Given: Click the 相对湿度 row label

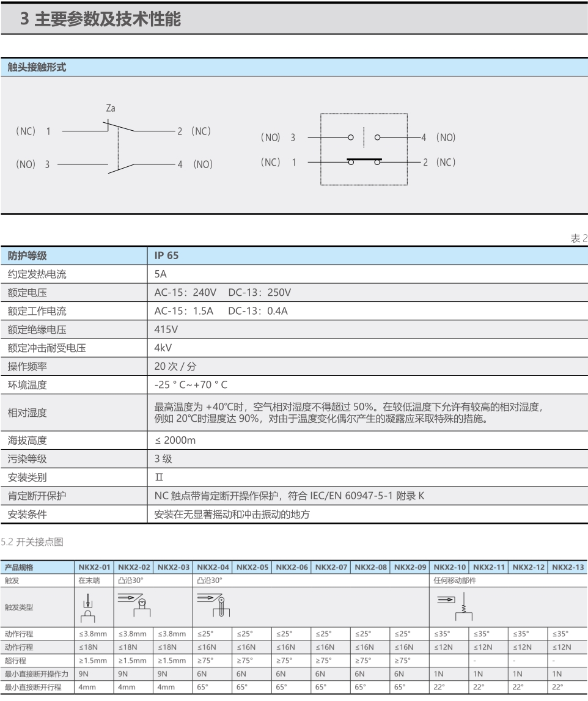Looking at the screenshot, I should pos(28,413).
